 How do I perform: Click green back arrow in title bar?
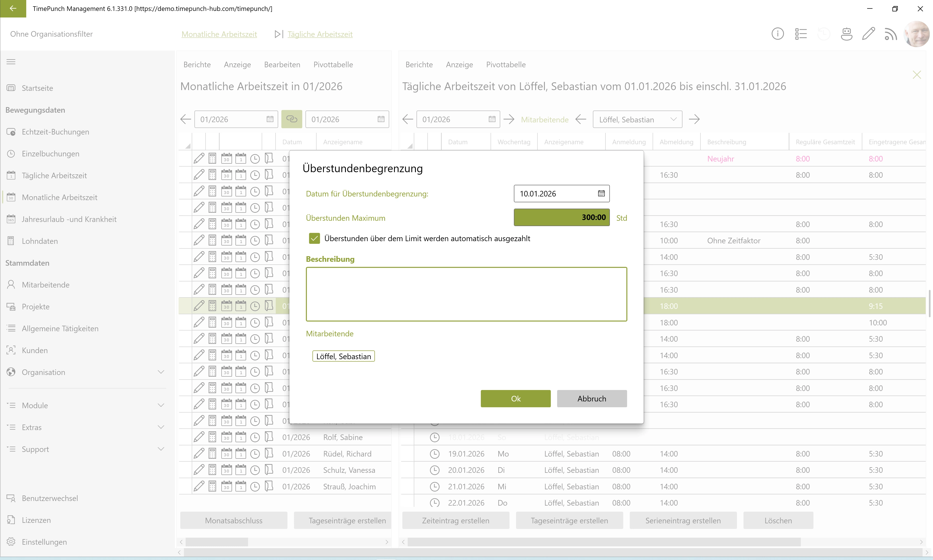click(x=13, y=8)
